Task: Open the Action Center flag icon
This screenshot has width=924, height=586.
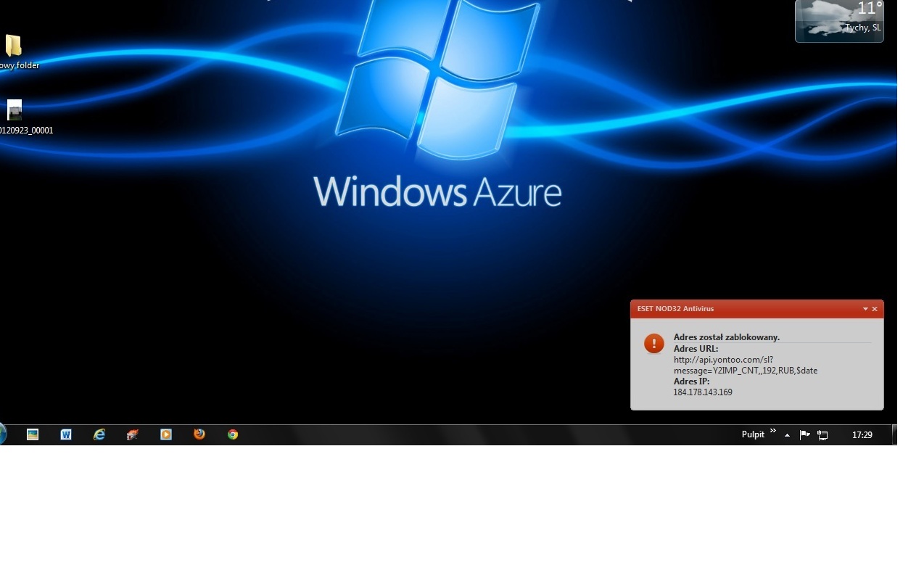Action: point(805,435)
